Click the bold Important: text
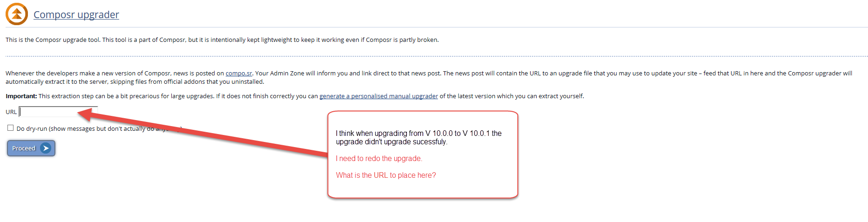 click(x=21, y=96)
